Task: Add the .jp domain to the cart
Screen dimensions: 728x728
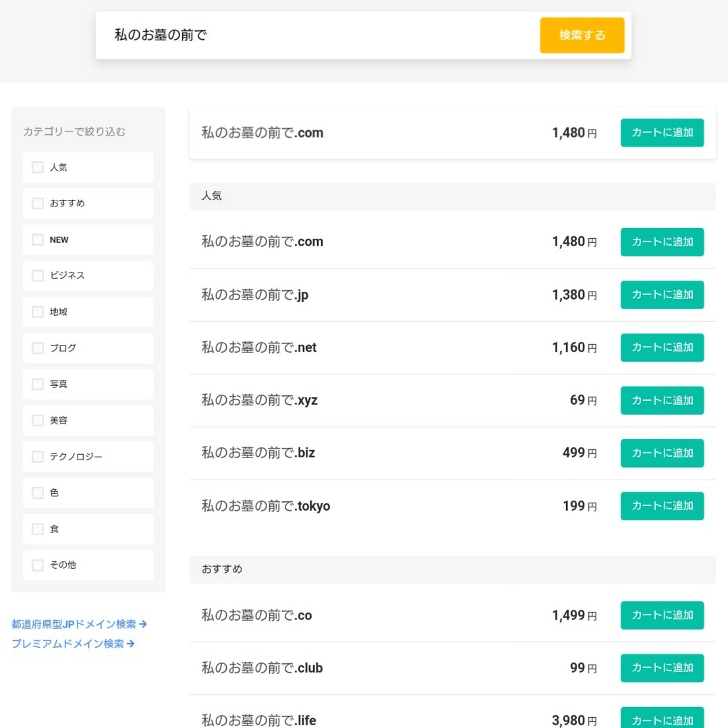Action: pyautogui.click(x=662, y=294)
